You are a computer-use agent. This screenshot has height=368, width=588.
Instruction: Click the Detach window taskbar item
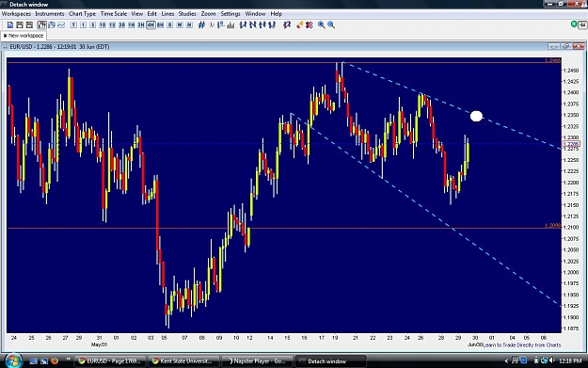[x=330, y=361]
